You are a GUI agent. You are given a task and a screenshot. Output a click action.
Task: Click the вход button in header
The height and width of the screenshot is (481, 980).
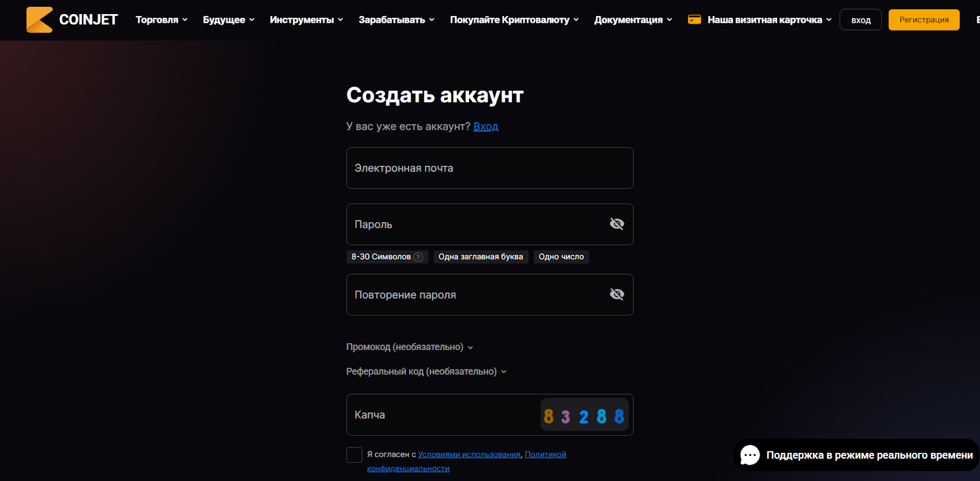(861, 20)
